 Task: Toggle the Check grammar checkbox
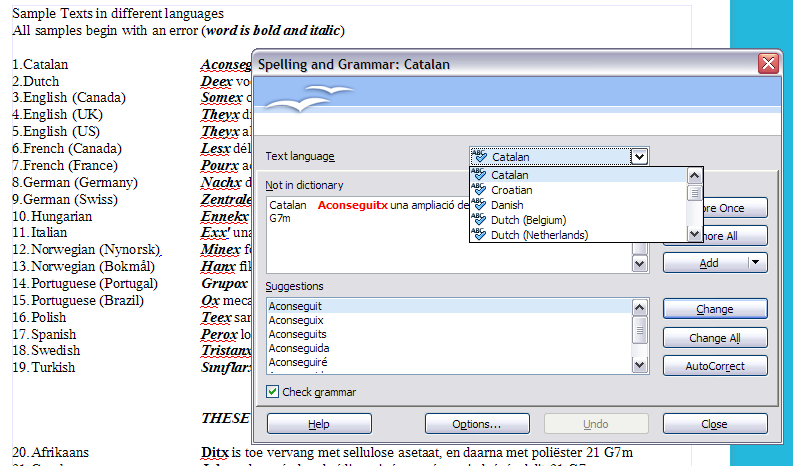pyautogui.click(x=273, y=392)
